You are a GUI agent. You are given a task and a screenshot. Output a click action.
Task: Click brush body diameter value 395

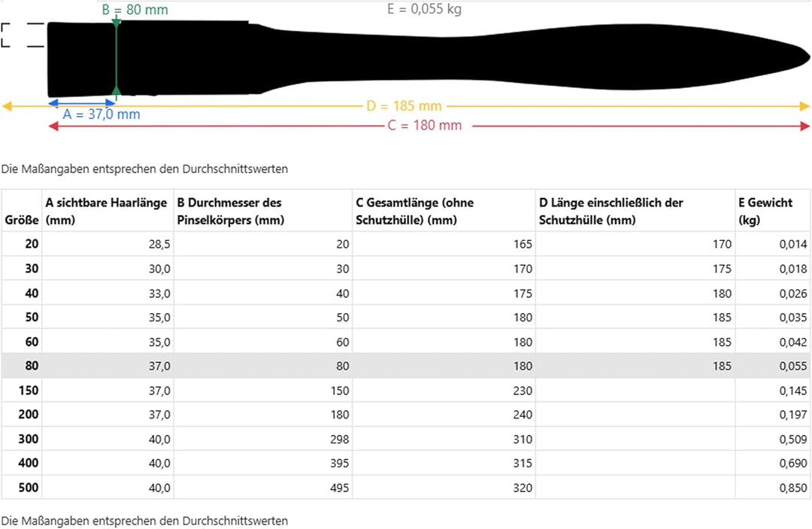[340, 464]
